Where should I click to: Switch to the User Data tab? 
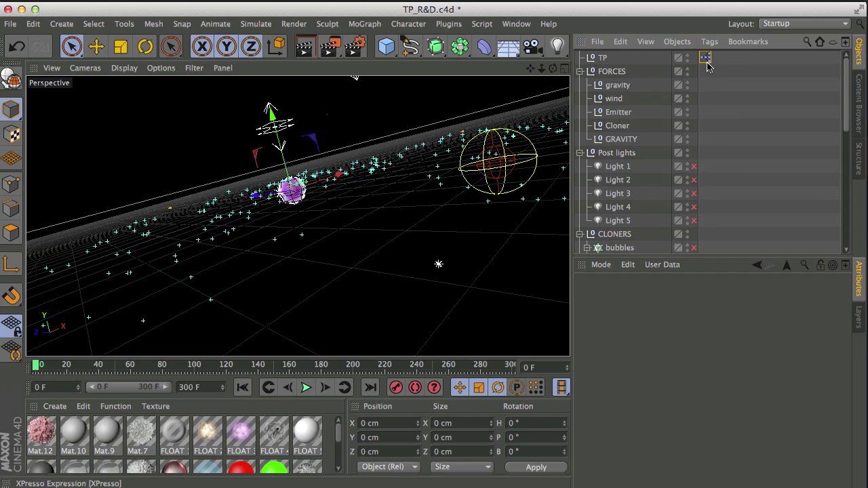[662, 264]
